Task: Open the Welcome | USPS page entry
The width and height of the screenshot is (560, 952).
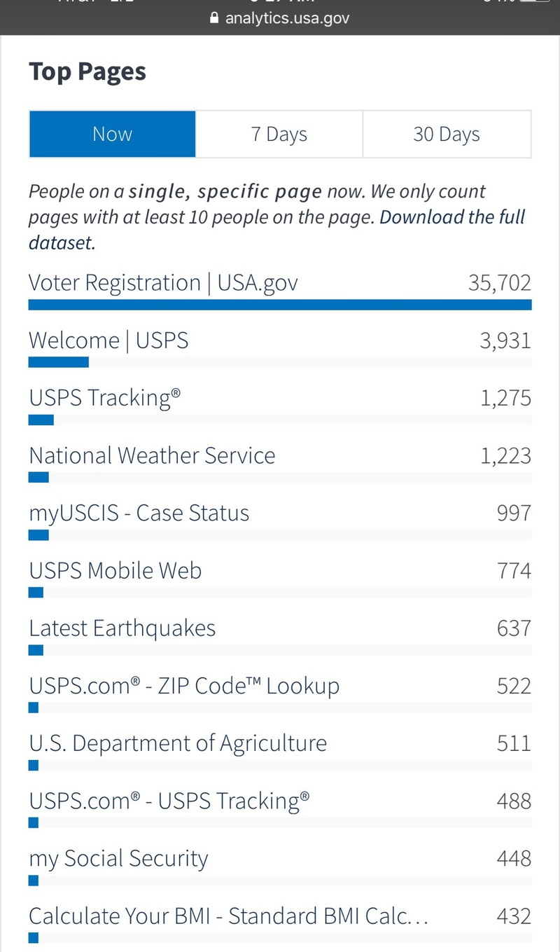Action: pyautogui.click(x=108, y=340)
